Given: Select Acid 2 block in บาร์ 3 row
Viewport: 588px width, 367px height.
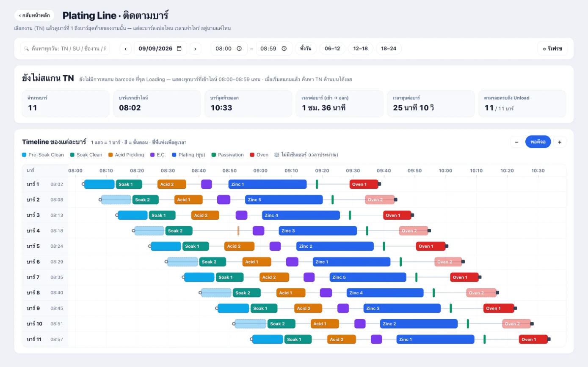Looking at the screenshot, I should click(x=205, y=215).
